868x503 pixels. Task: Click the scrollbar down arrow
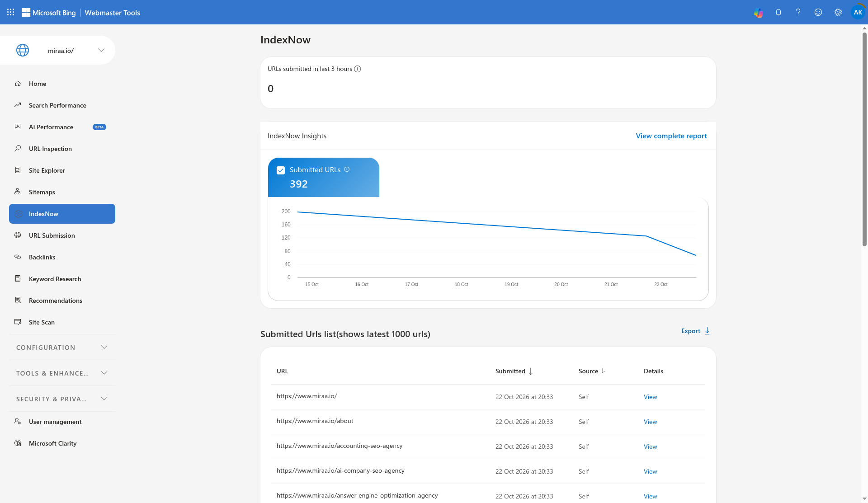[864, 499]
